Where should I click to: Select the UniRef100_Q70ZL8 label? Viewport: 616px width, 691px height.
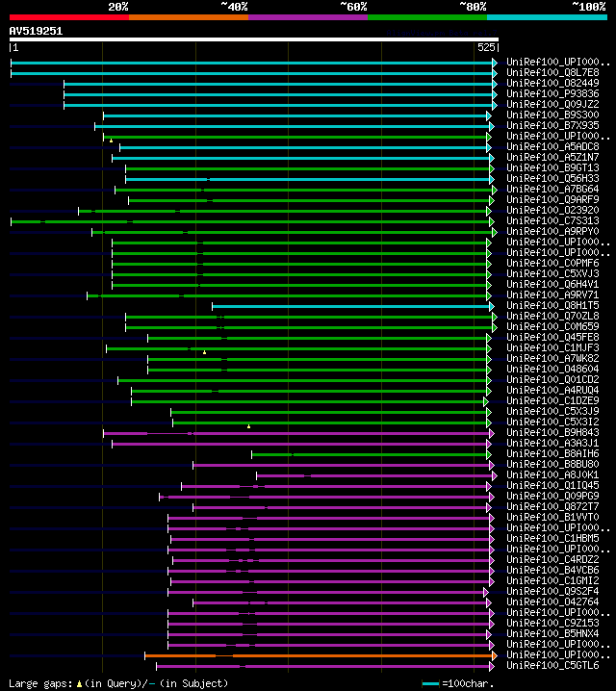(552, 316)
